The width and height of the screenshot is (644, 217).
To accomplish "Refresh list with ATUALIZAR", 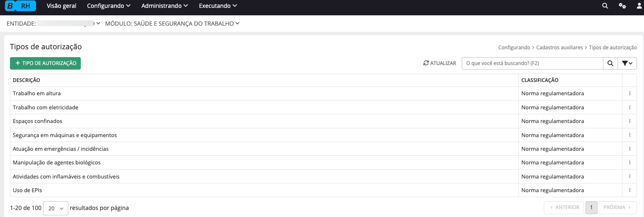I will [x=440, y=63].
